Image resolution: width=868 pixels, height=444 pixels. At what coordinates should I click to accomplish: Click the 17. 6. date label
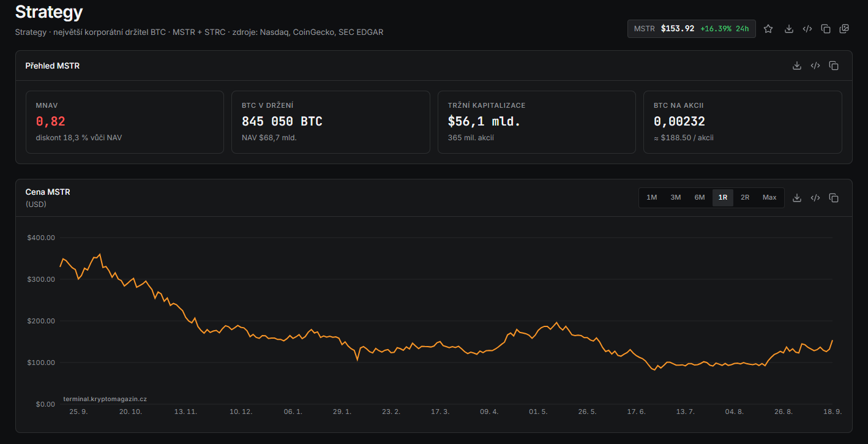636,412
